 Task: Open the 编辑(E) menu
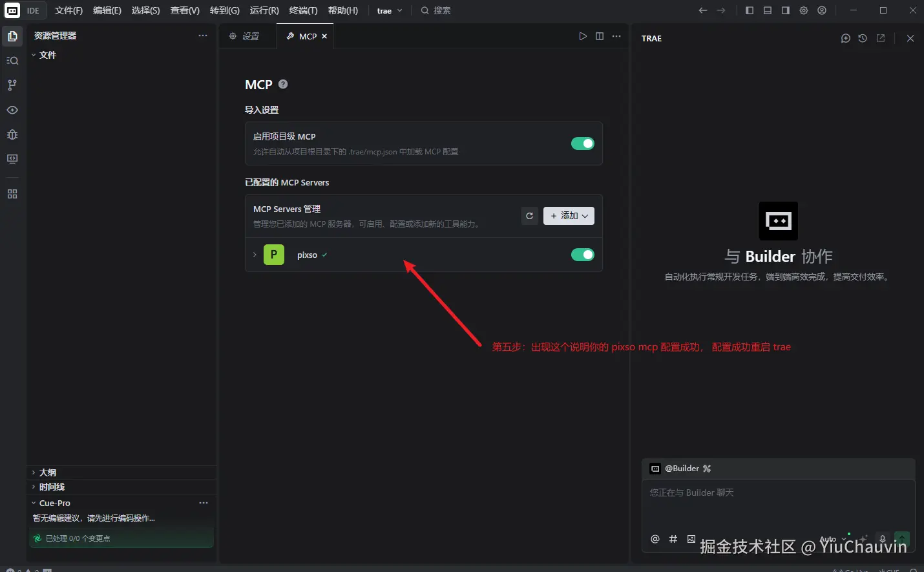(107, 10)
